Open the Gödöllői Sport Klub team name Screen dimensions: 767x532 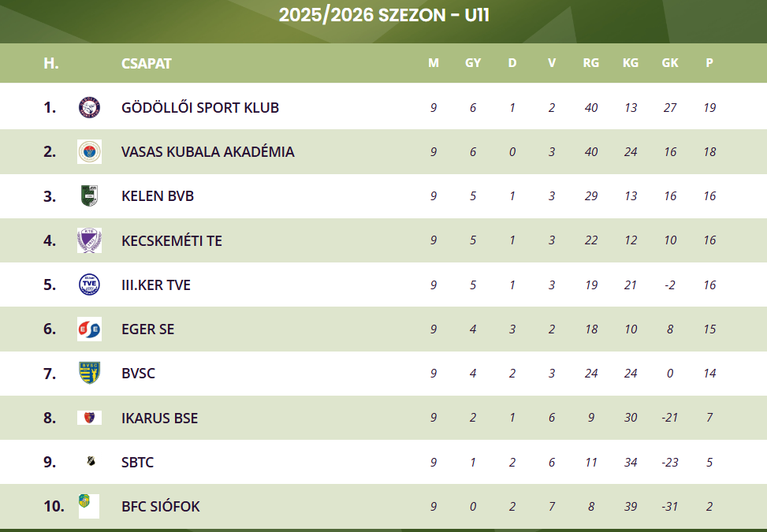pos(200,107)
